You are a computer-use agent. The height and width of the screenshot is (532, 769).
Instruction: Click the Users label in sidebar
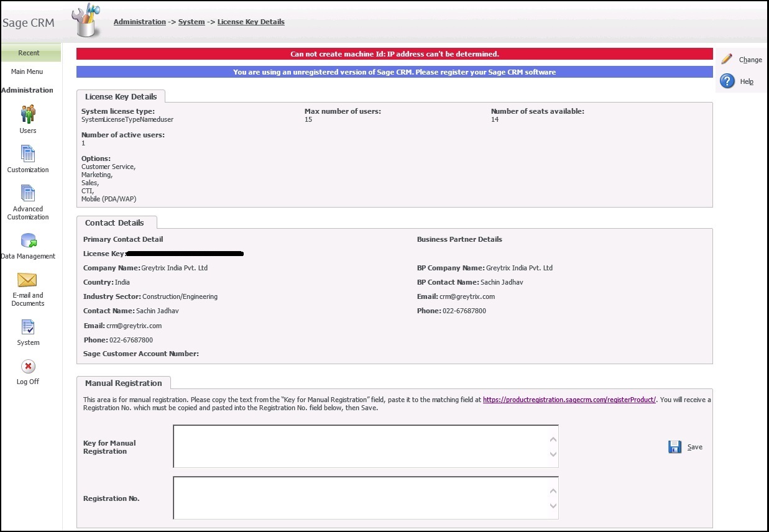click(x=28, y=131)
